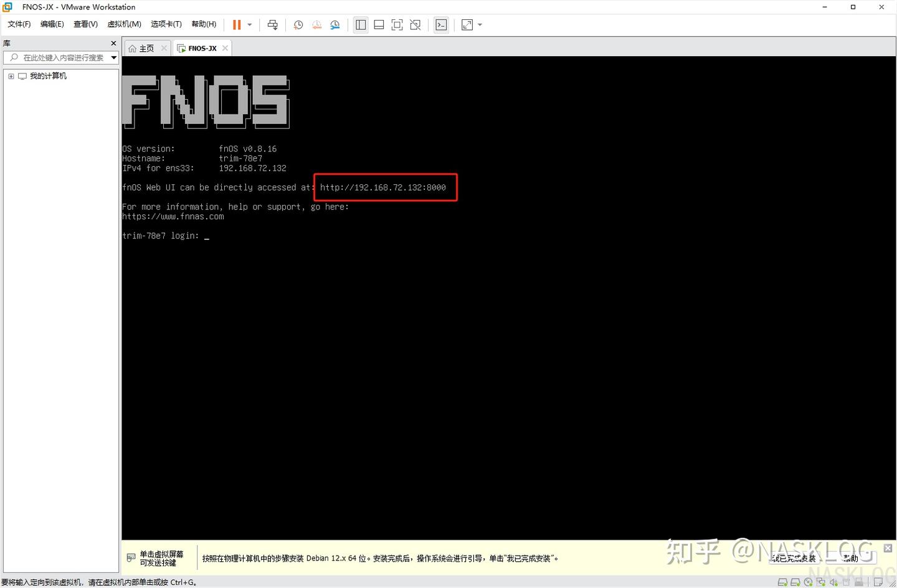
Task: Expand the 我的计算机 tree node
Action: (11, 75)
